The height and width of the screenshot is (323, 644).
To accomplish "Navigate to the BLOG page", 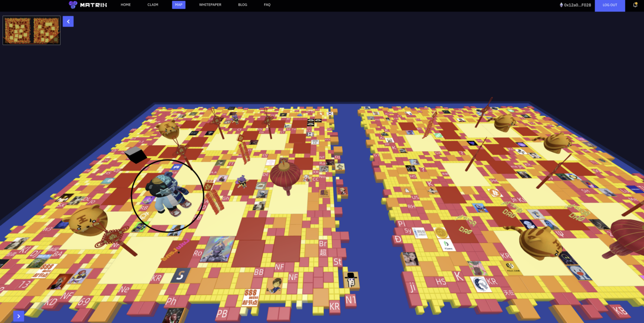I will (x=242, y=5).
